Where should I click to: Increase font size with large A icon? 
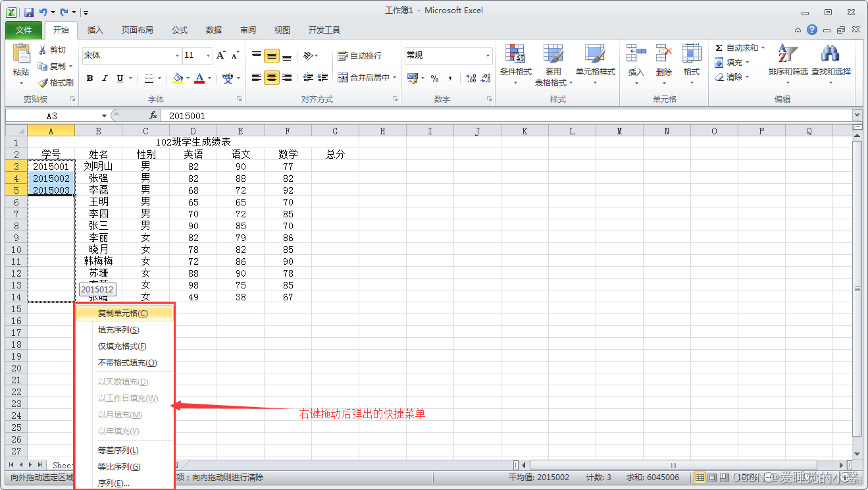[x=221, y=55]
